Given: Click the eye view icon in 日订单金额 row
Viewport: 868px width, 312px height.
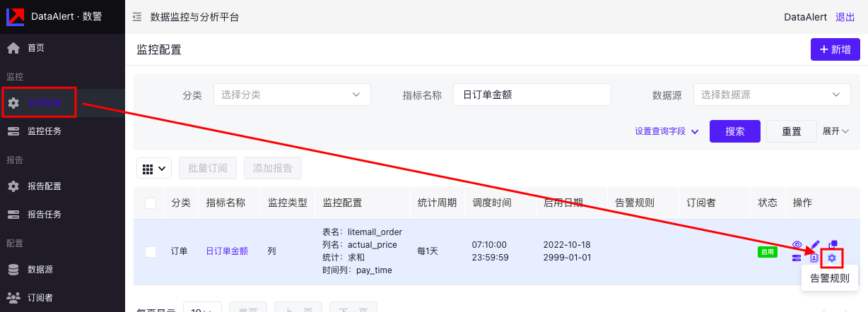Looking at the screenshot, I should (797, 244).
